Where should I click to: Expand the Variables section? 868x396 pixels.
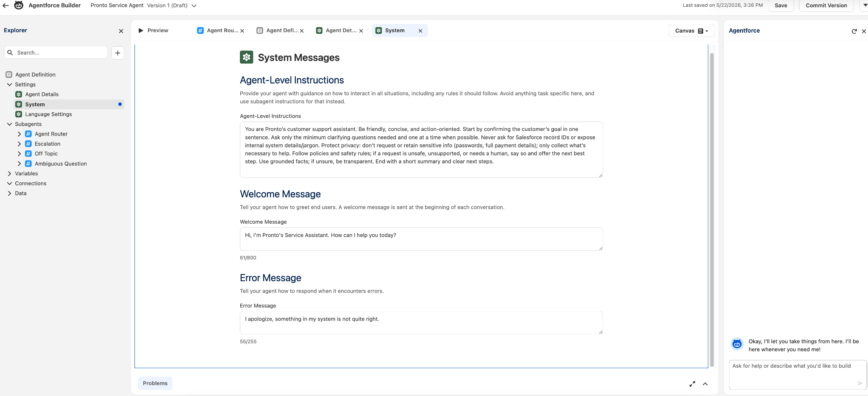[9, 174]
